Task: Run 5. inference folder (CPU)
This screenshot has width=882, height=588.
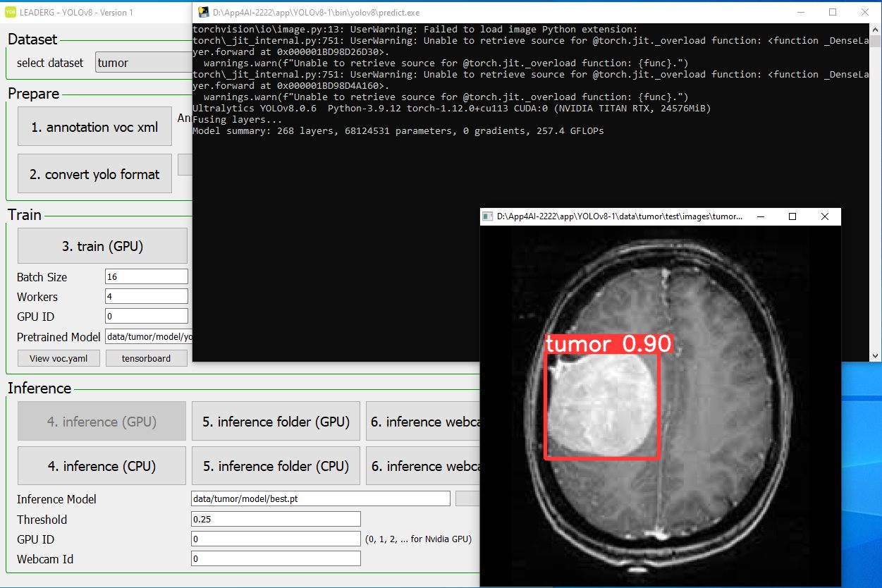Action: tap(276, 466)
